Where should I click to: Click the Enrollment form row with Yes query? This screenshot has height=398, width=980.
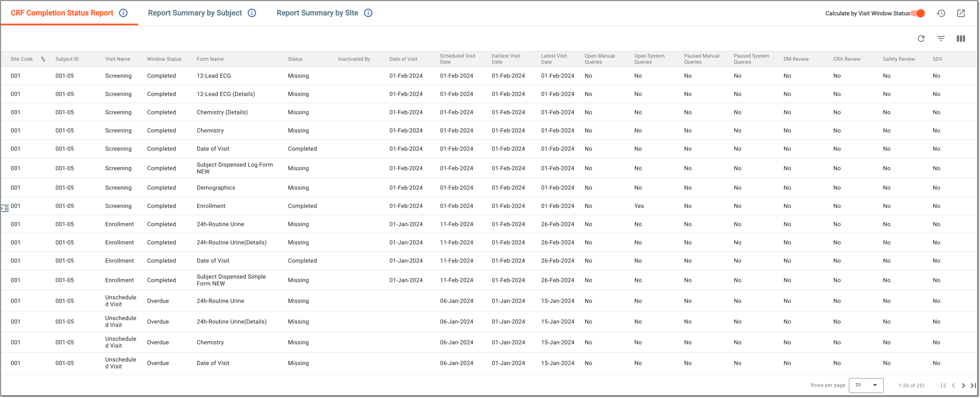click(x=489, y=206)
